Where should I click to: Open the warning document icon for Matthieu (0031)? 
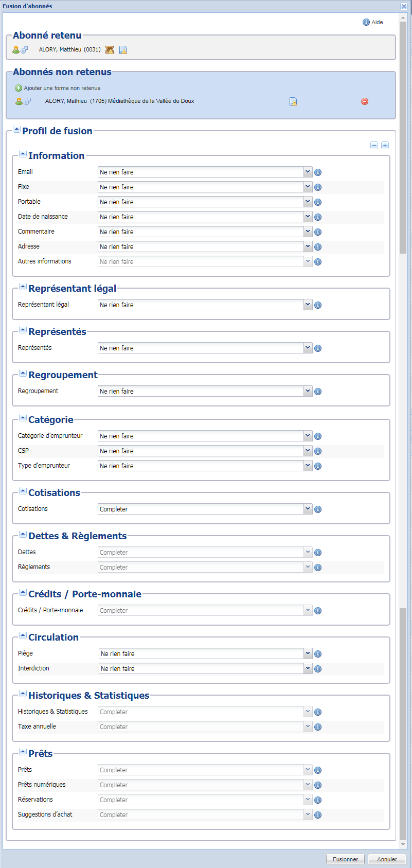click(x=123, y=50)
